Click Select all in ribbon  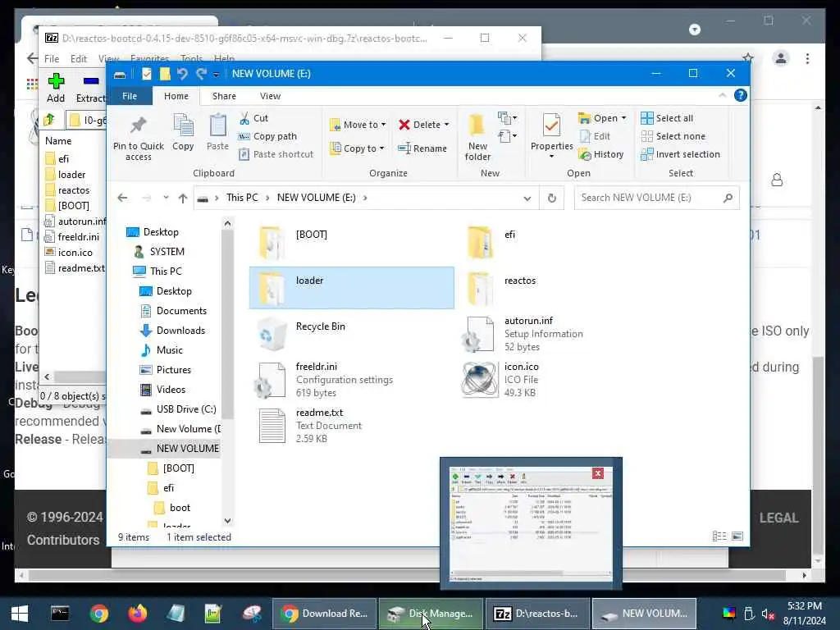point(667,118)
